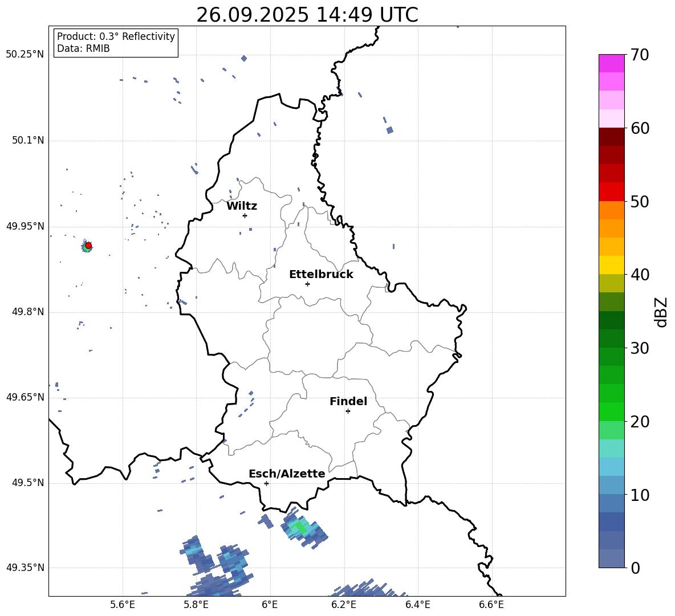Click the Findel station cross marker
Image resolution: width=675 pixels, height=616 pixels.
(x=348, y=411)
